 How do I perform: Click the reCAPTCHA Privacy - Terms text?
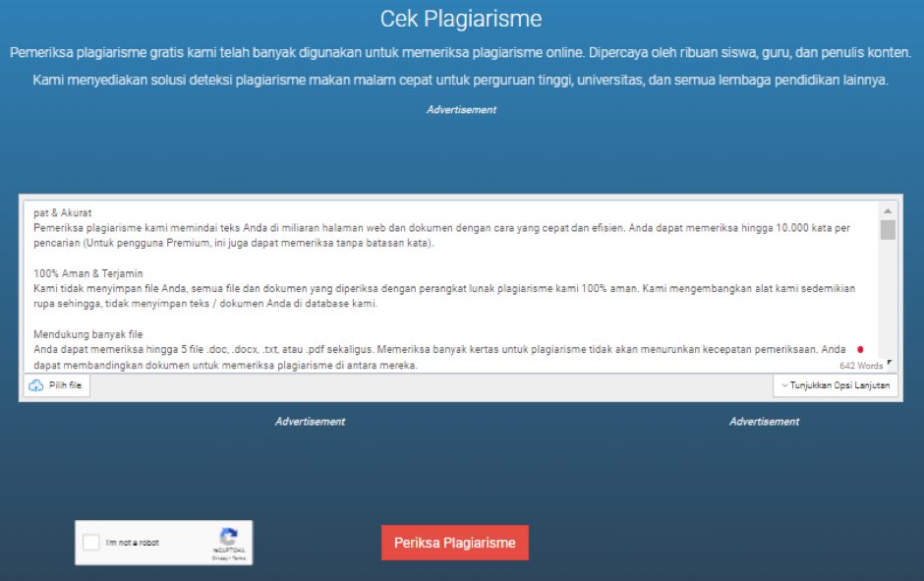[x=229, y=558]
